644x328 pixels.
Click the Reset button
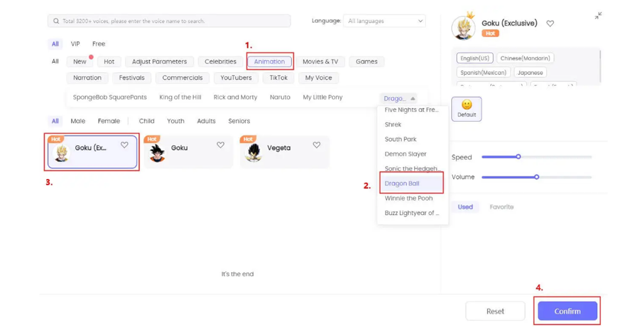pyautogui.click(x=495, y=311)
